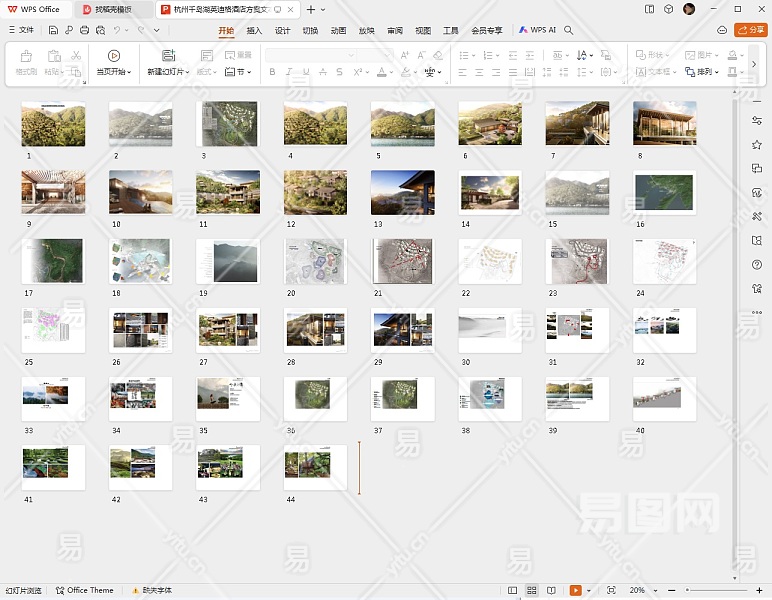The width and height of the screenshot is (772, 600).
Task: Click the save icon in quick access bar
Action: [x=52, y=31]
